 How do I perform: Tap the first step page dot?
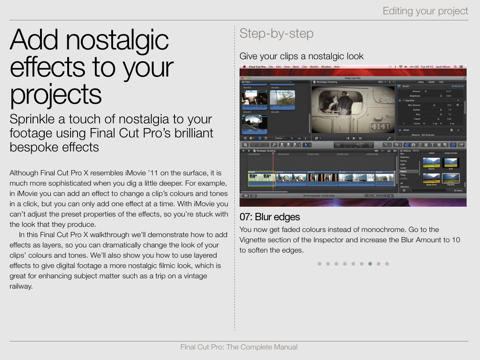(x=320, y=264)
